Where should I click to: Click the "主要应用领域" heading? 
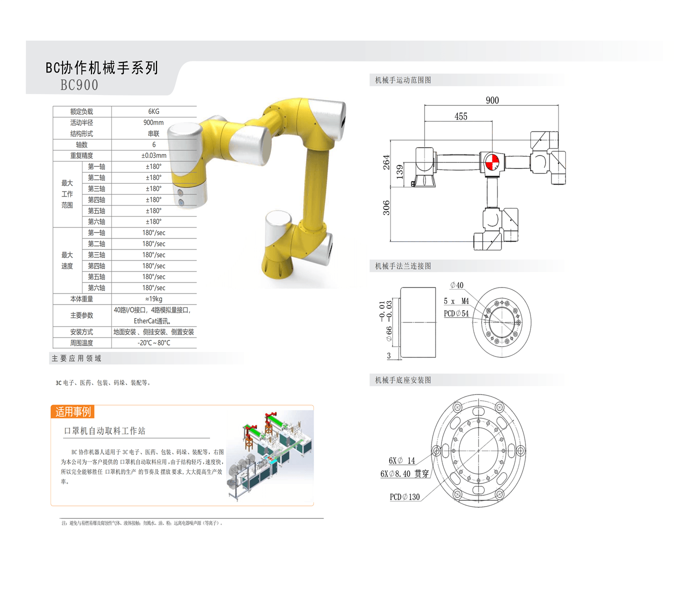76,358
